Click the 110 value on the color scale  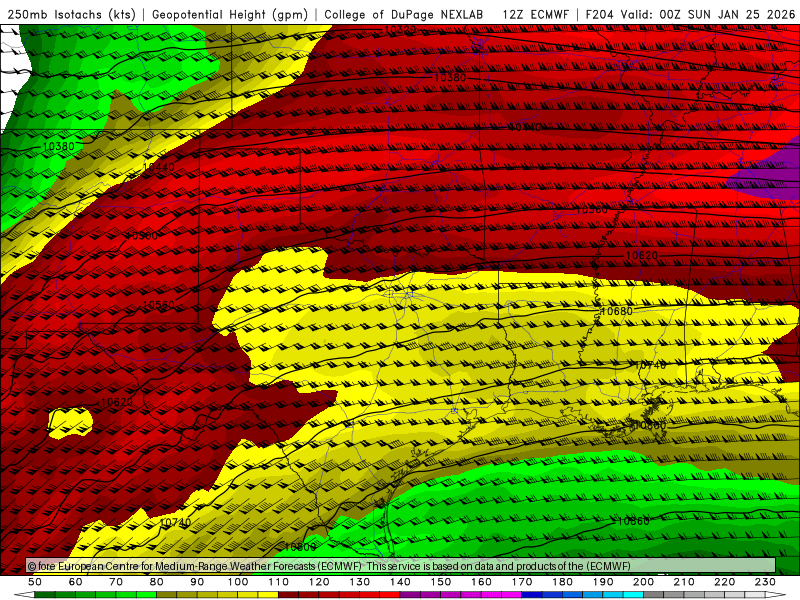click(279, 582)
